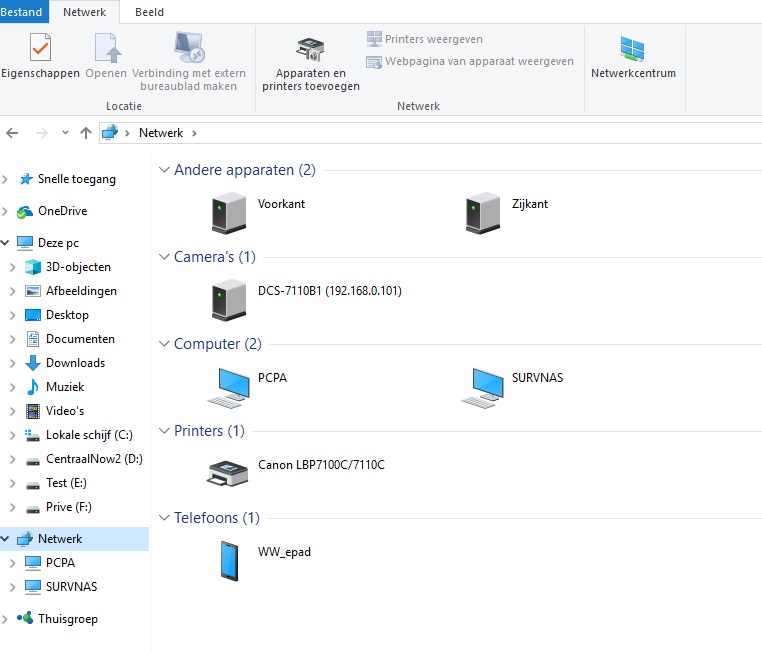Collapse the Camera's group
Image resolution: width=762 pixels, height=653 pixels.
(164, 257)
